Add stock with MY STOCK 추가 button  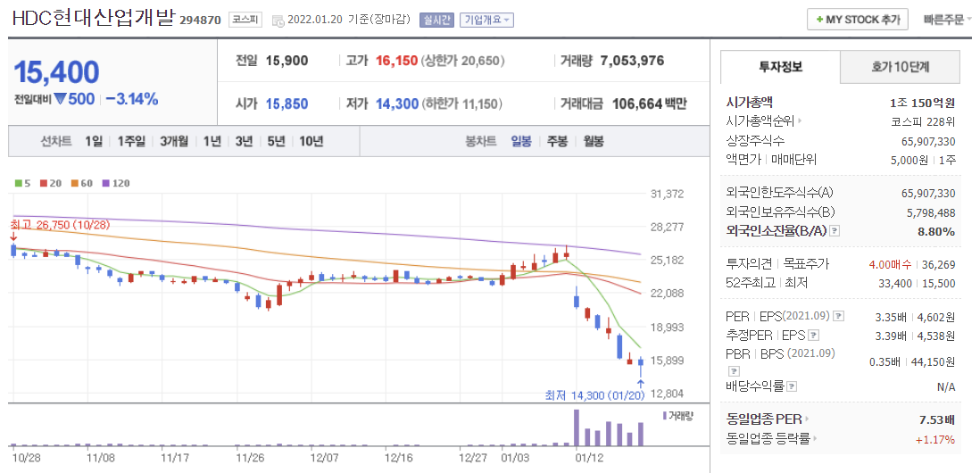coord(857,20)
